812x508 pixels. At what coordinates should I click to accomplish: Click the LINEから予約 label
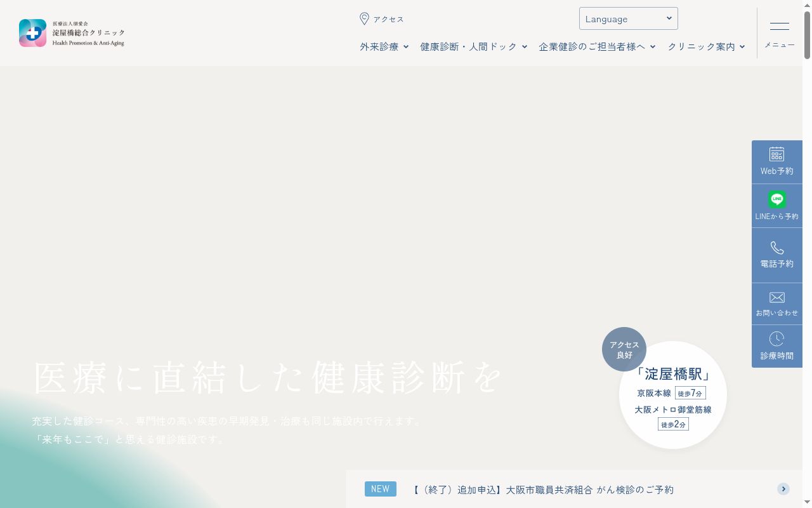[x=777, y=217]
